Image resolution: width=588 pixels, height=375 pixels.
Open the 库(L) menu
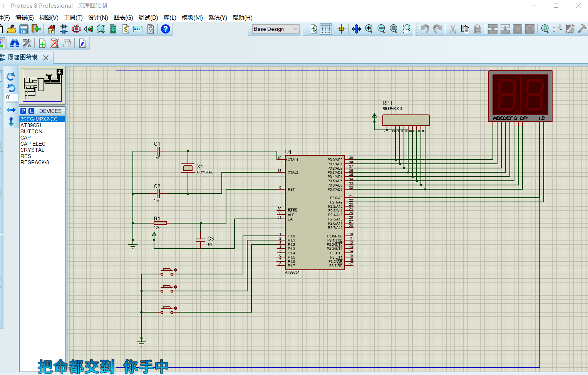(170, 18)
